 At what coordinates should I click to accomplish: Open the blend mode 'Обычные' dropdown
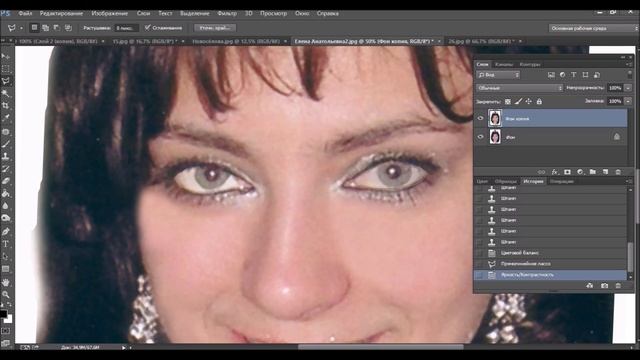[520, 88]
